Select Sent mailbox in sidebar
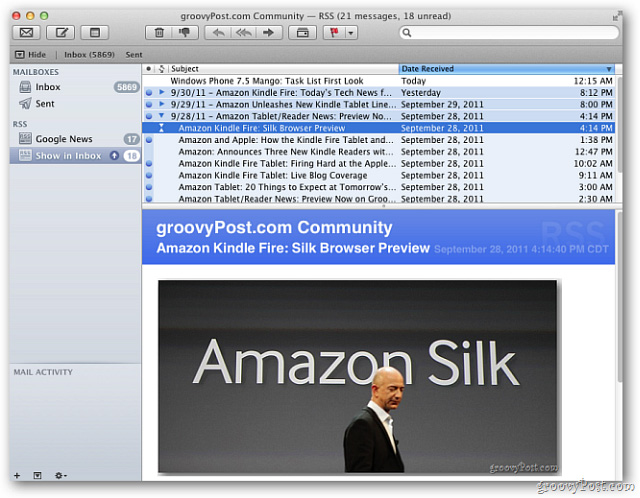640x498 pixels. coord(76,104)
